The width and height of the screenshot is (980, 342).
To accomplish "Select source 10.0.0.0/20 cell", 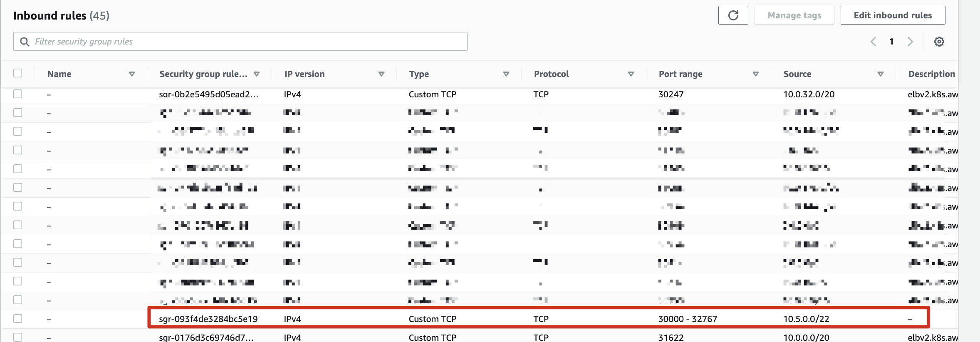I will (806, 337).
